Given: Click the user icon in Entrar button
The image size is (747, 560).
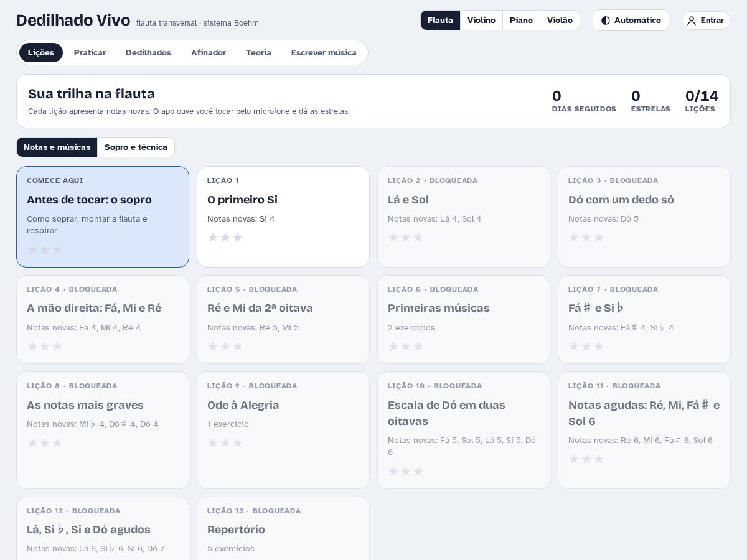Looking at the screenshot, I should 691,21.
